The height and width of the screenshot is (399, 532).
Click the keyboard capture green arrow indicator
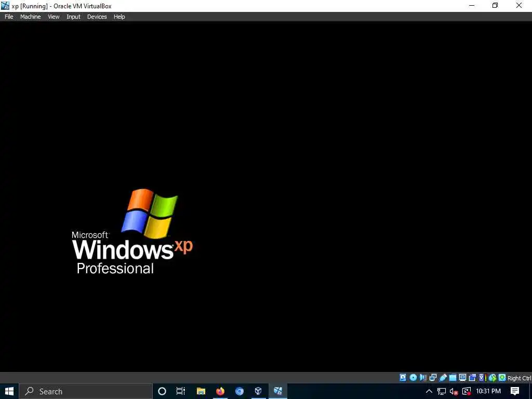(x=502, y=377)
